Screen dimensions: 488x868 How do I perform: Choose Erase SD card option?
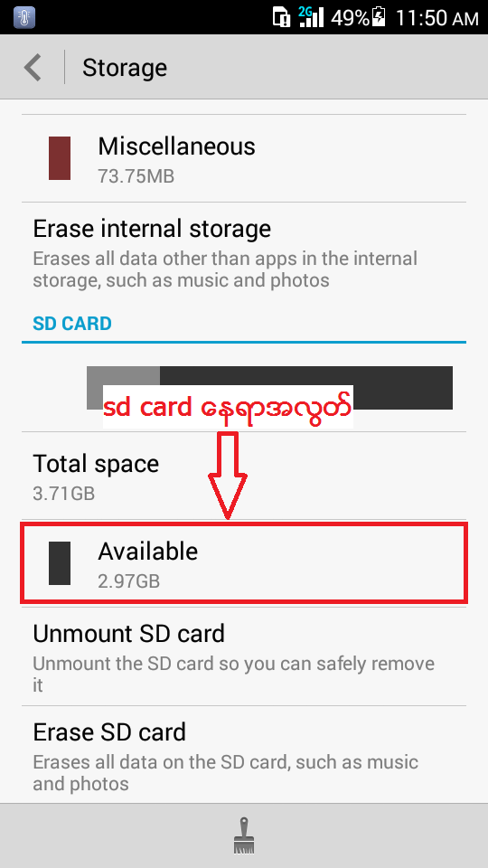pos(244,754)
